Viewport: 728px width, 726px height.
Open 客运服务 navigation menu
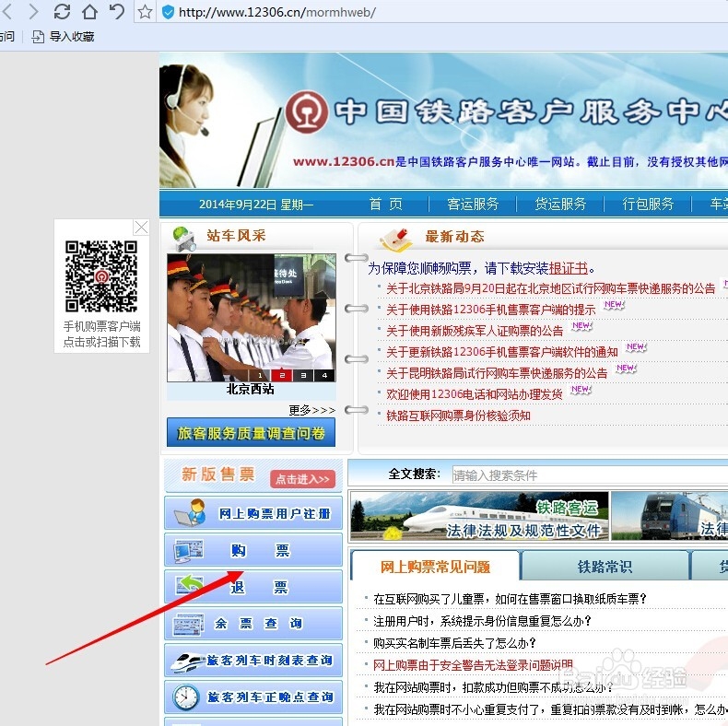473,204
